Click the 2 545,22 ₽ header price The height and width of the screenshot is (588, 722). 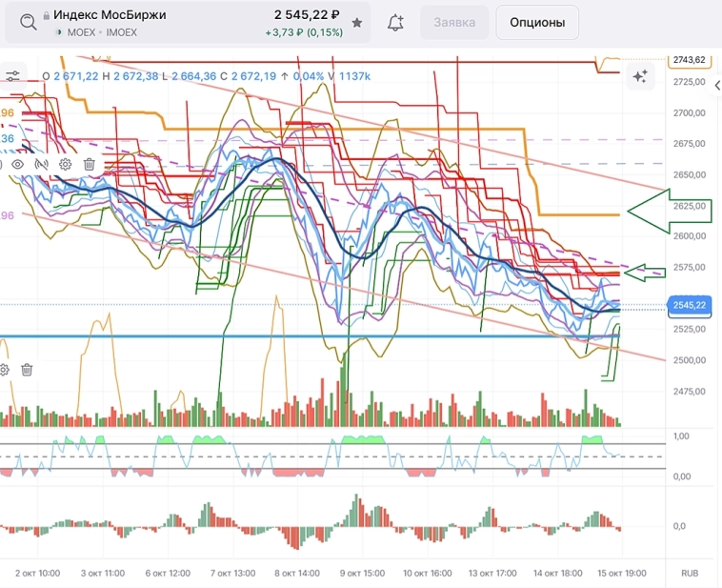(307, 14)
